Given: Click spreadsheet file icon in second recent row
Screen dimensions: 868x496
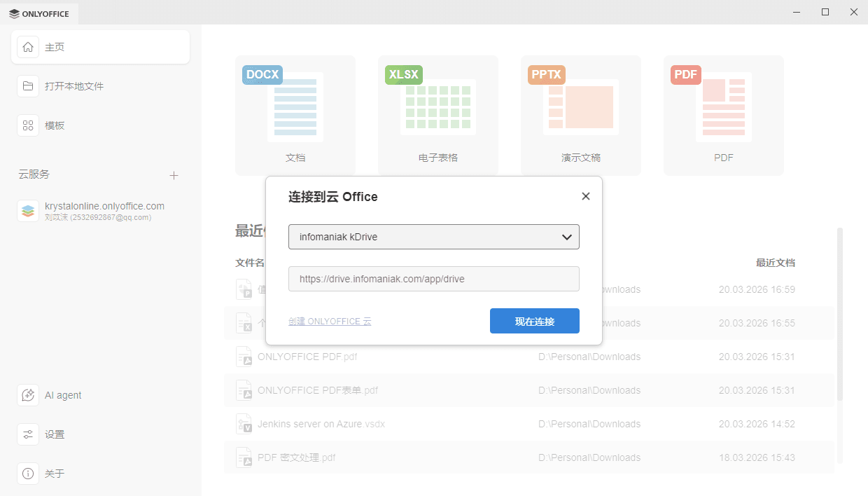Looking at the screenshot, I should pos(244,323).
